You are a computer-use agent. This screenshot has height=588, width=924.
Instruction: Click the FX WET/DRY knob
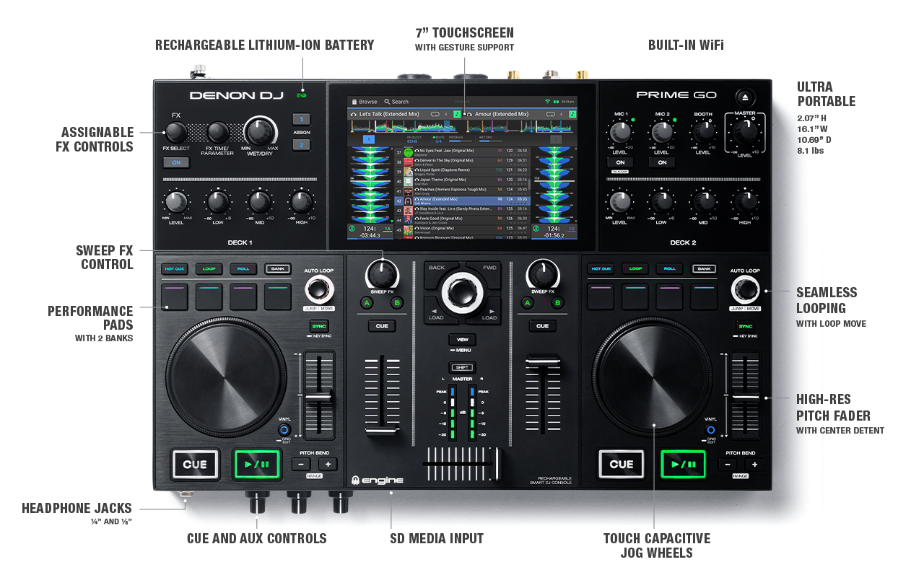260,131
